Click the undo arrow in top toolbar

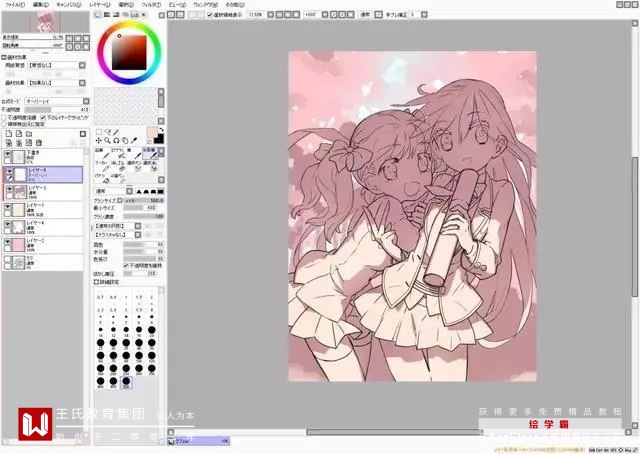(171, 15)
